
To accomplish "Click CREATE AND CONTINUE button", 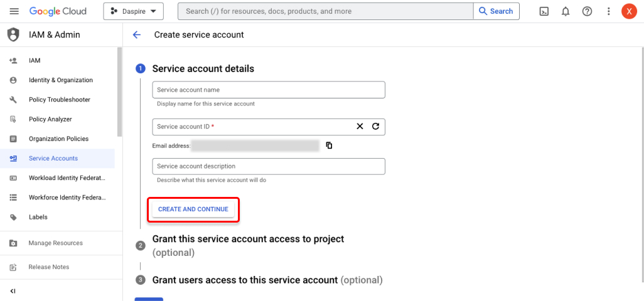I will pos(193,209).
